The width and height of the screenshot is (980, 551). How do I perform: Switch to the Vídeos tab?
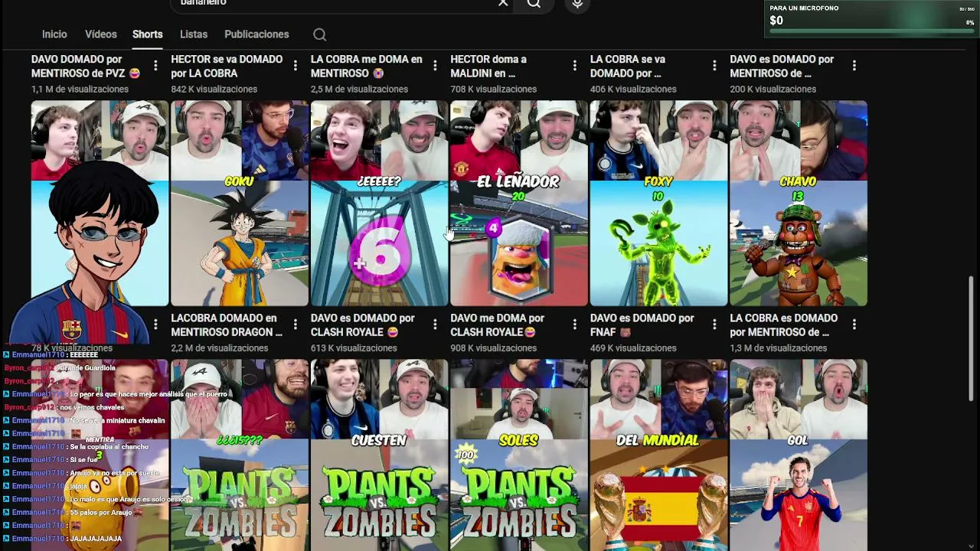pos(101,34)
